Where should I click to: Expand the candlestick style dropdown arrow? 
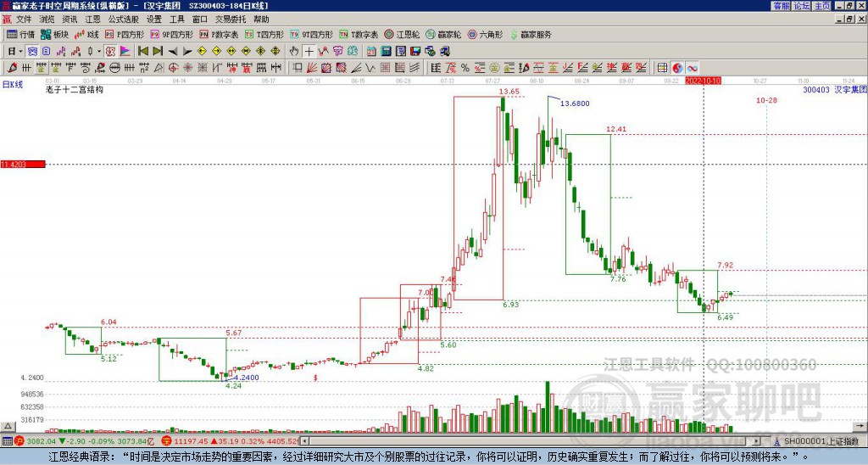click(x=98, y=52)
